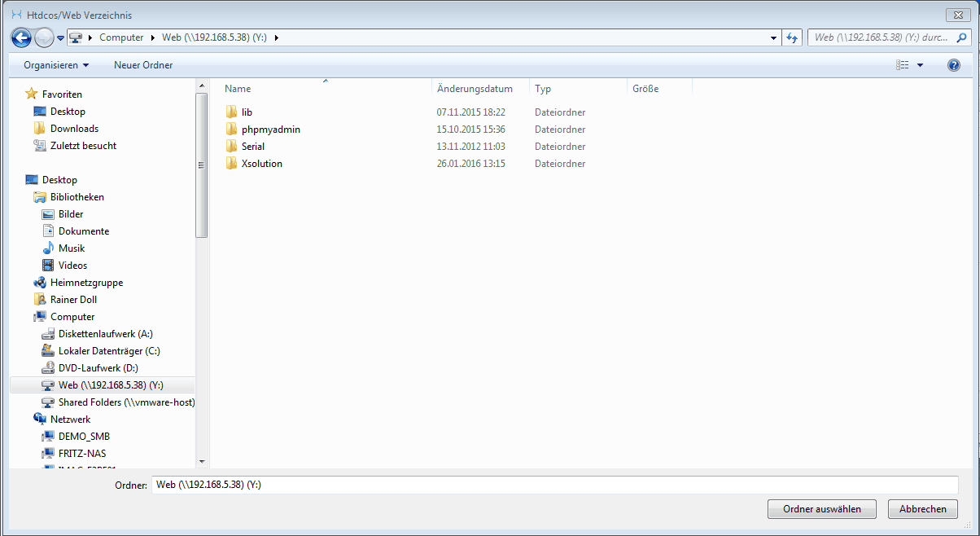This screenshot has height=536, width=980.
Task: Click the refresh icon beside address bar
Action: (x=792, y=37)
